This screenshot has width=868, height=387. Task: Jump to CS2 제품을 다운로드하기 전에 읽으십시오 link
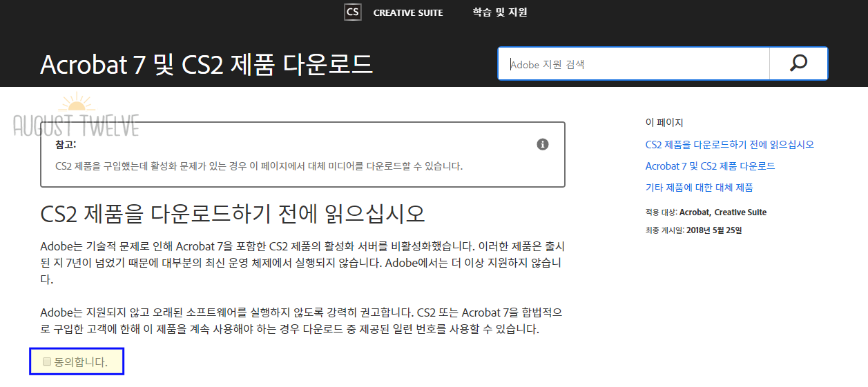tap(730, 145)
